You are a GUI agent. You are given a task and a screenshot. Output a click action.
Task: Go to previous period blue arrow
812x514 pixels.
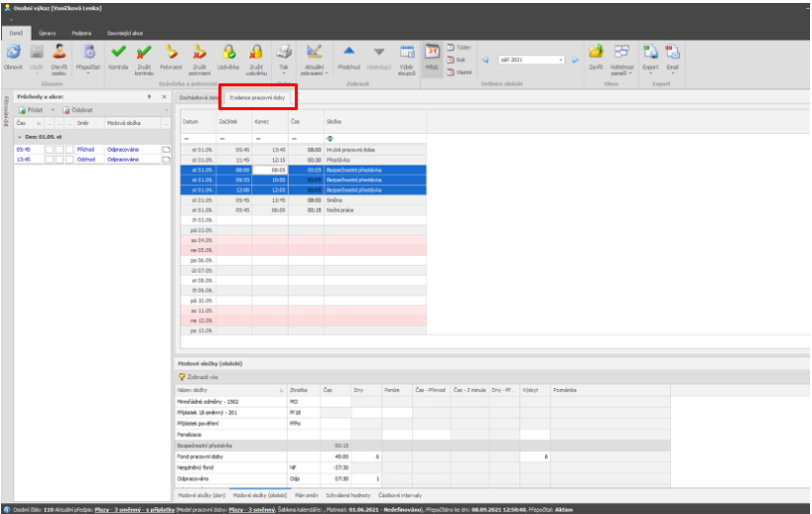pyautogui.click(x=485, y=61)
